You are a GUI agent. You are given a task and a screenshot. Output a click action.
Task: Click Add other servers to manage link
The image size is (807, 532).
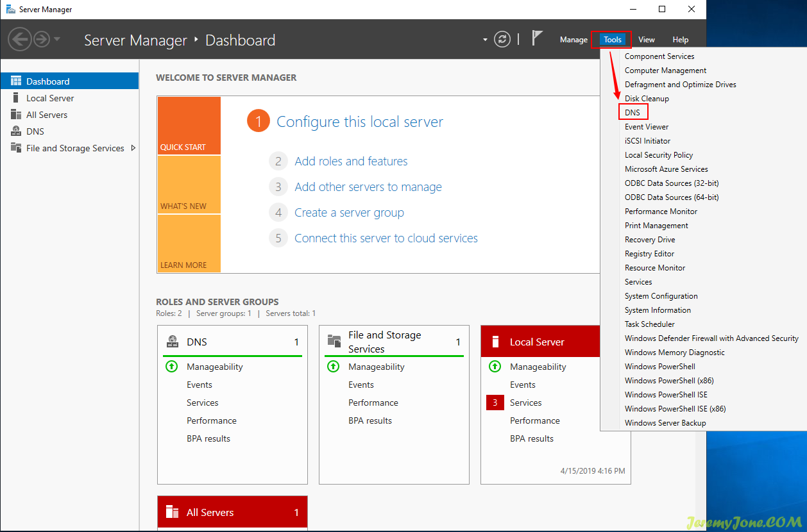[368, 187]
